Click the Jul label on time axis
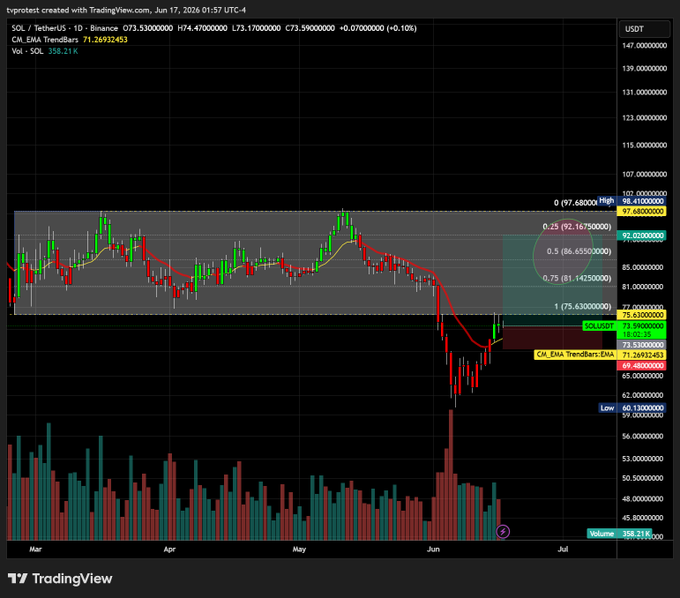This screenshot has width=680, height=598. tap(563, 549)
